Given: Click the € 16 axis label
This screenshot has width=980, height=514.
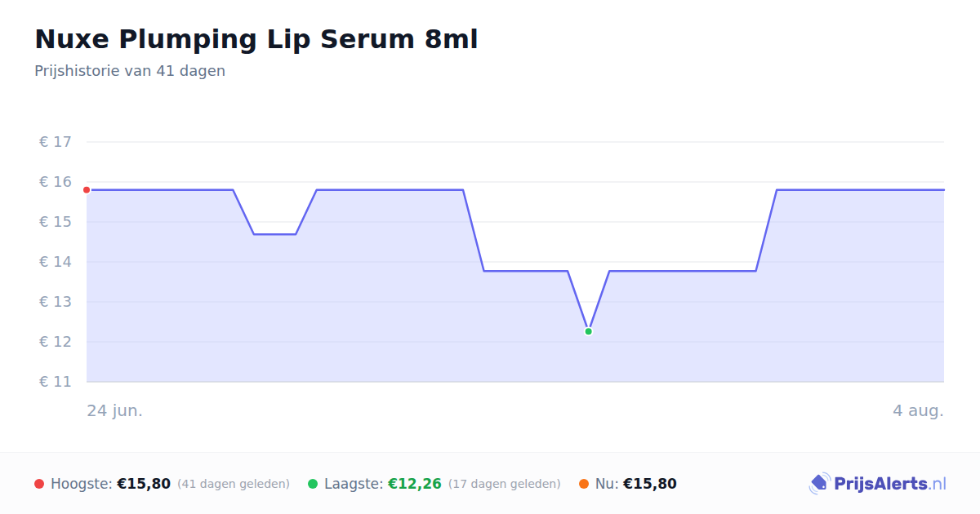Looking at the screenshot, I should click(56, 182).
